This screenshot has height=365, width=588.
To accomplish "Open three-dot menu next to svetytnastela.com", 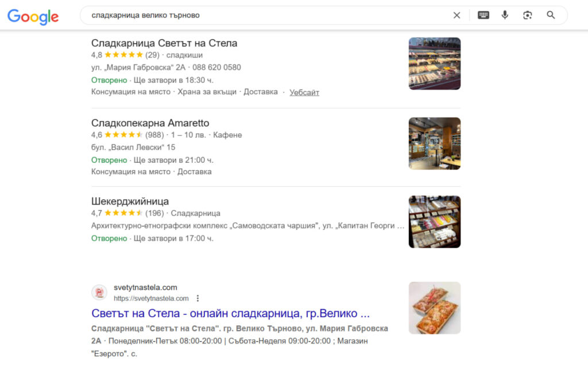I will click(198, 298).
